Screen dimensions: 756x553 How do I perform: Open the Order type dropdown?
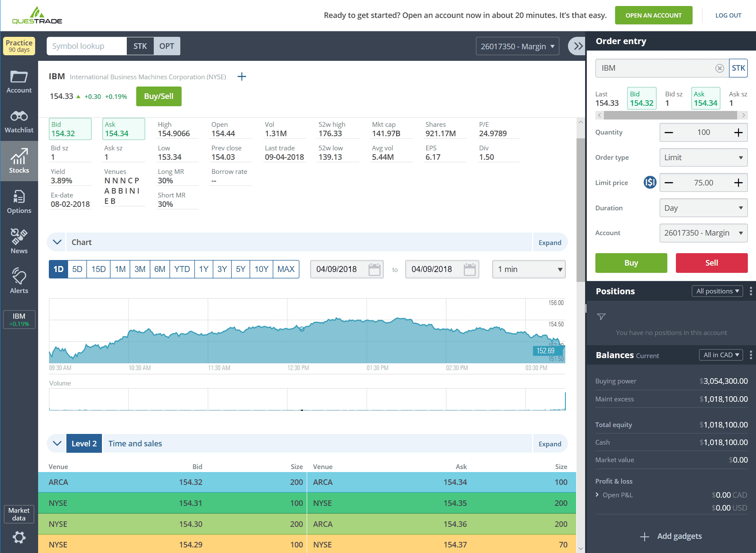703,158
